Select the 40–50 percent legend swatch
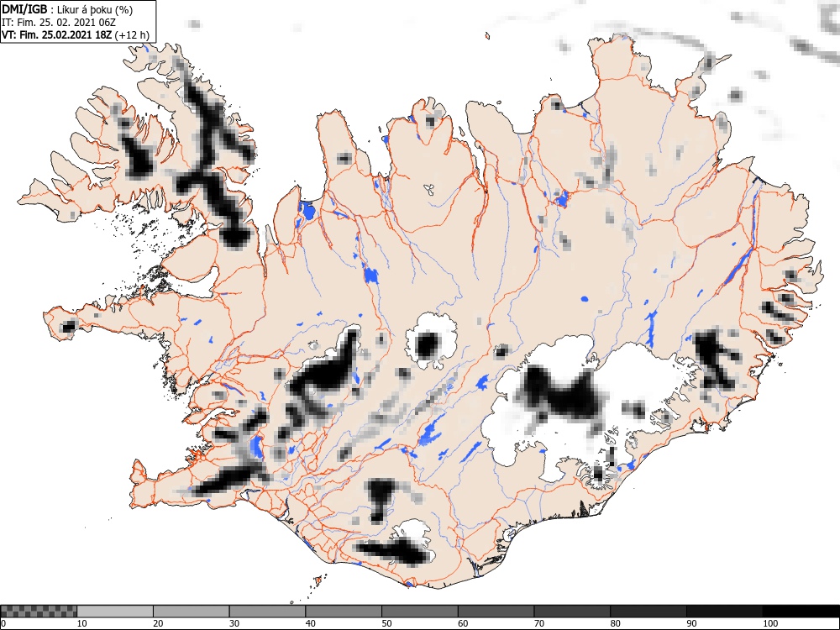This screenshot has width=840, height=630. 344,612
